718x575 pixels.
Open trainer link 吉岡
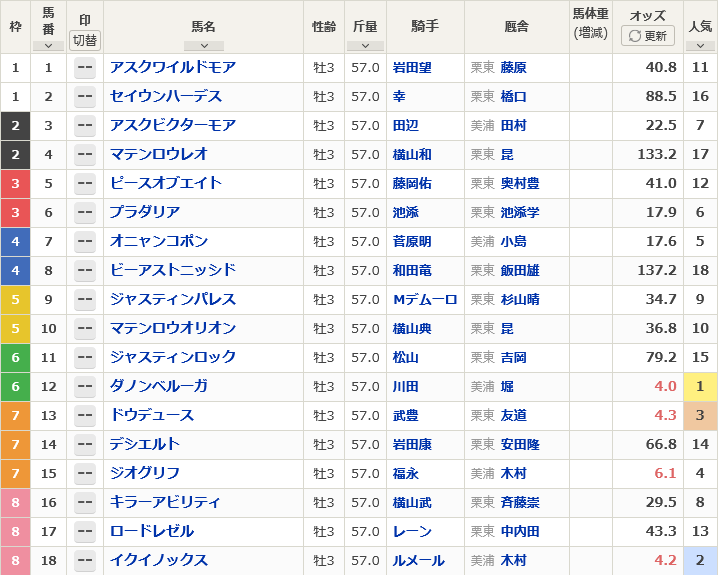(x=513, y=358)
